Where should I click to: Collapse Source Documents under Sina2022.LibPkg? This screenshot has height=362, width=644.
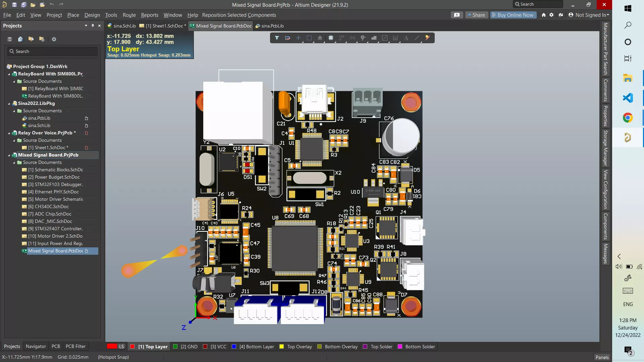pos(14,111)
